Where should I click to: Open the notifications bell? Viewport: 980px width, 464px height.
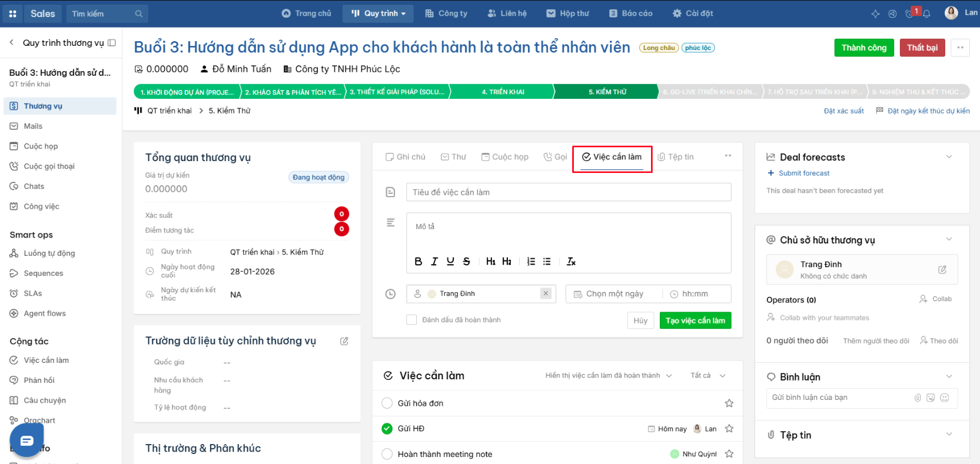coord(926,14)
